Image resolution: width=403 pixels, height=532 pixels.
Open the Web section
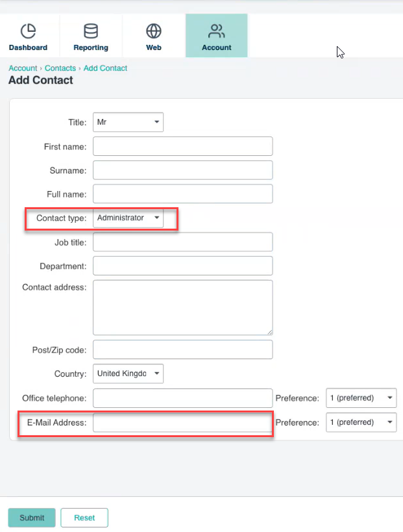(153, 36)
